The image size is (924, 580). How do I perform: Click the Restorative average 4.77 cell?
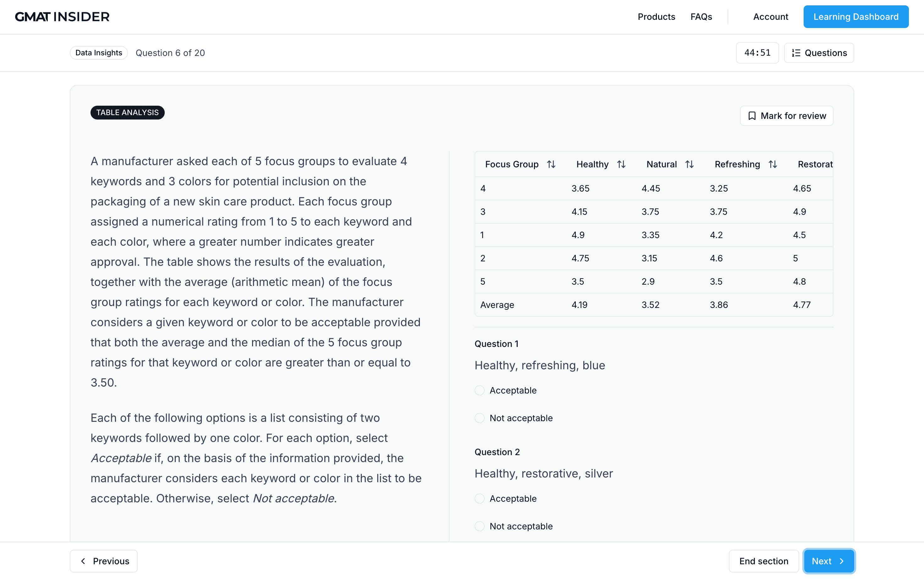click(802, 304)
